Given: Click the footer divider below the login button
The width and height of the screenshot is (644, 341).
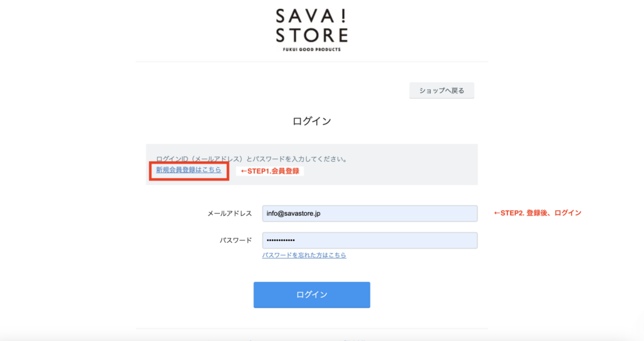Looking at the screenshot, I should coord(312,328).
